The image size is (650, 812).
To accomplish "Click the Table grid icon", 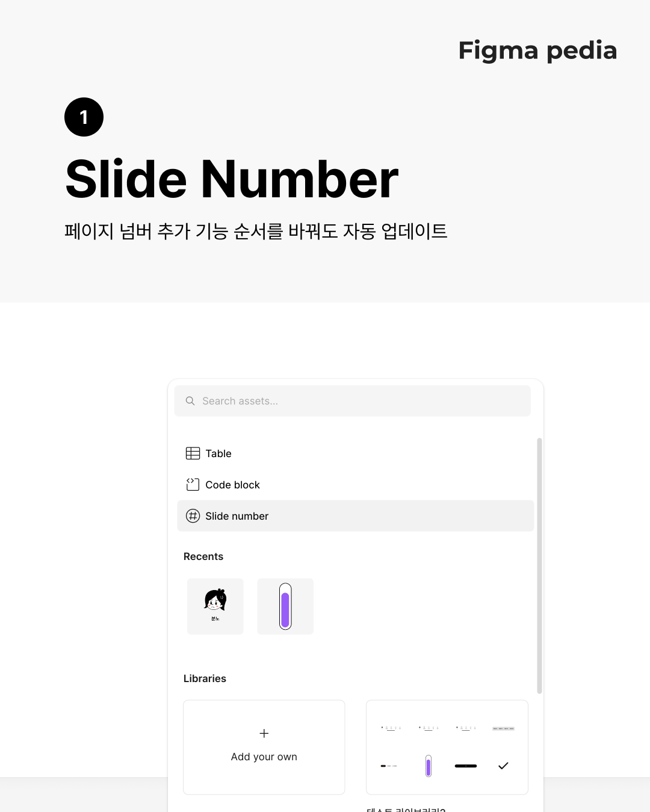I will click(193, 454).
